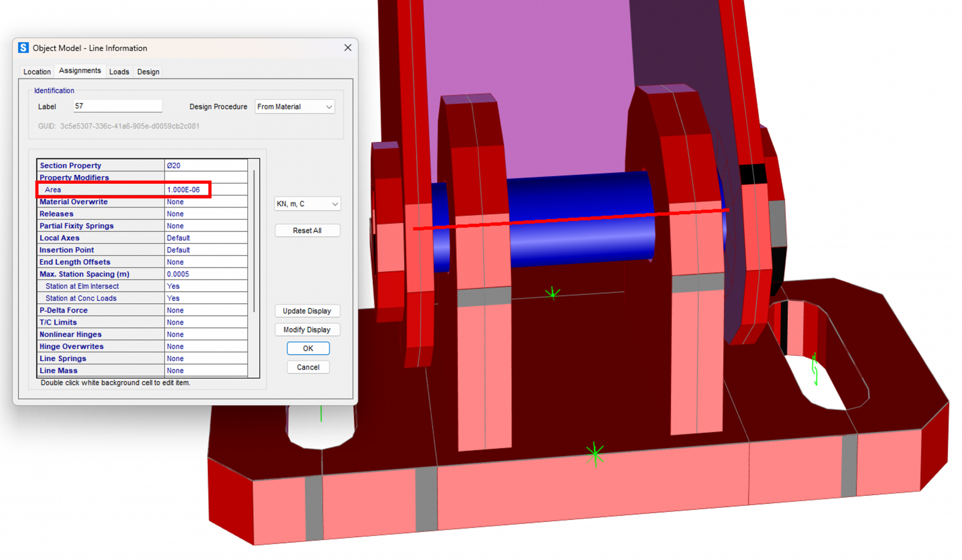
Task: Select the Area modifier value 1.000E-06
Action: tap(206, 189)
